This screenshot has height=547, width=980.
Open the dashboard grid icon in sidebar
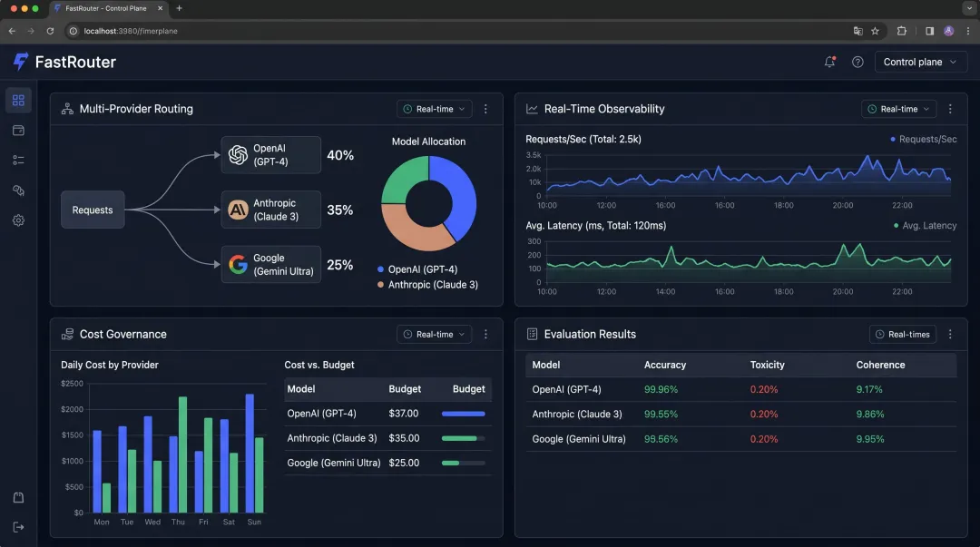click(18, 100)
